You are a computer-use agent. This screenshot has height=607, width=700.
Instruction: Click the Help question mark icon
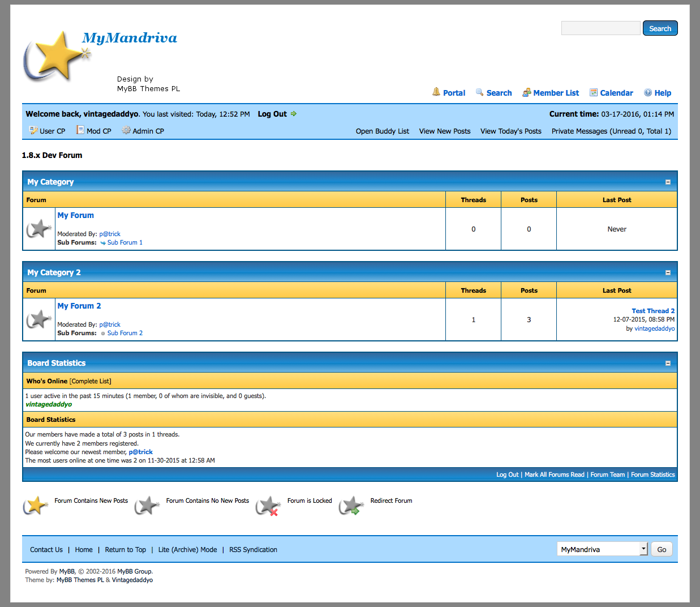coord(648,92)
